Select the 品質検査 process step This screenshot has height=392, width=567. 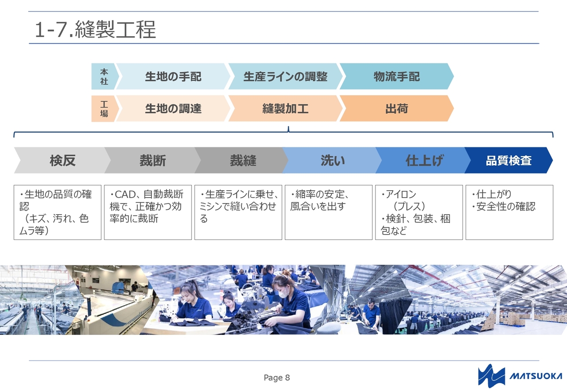click(509, 161)
